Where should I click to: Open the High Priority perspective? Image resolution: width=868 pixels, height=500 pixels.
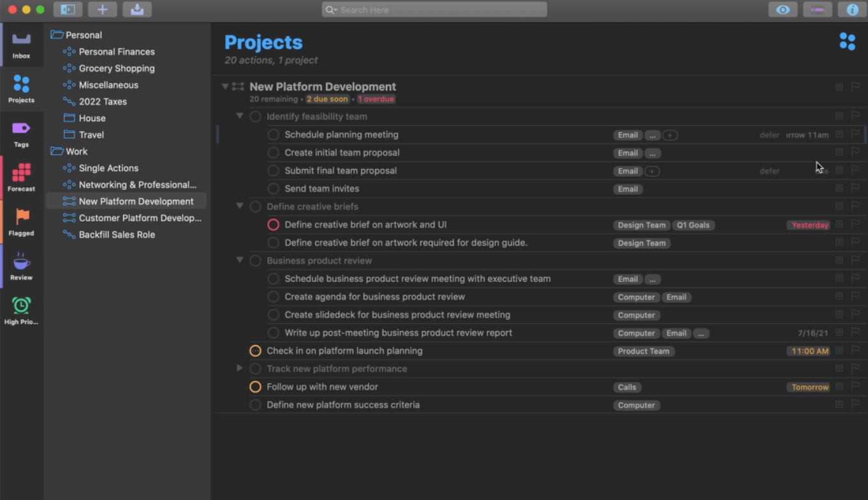22,311
